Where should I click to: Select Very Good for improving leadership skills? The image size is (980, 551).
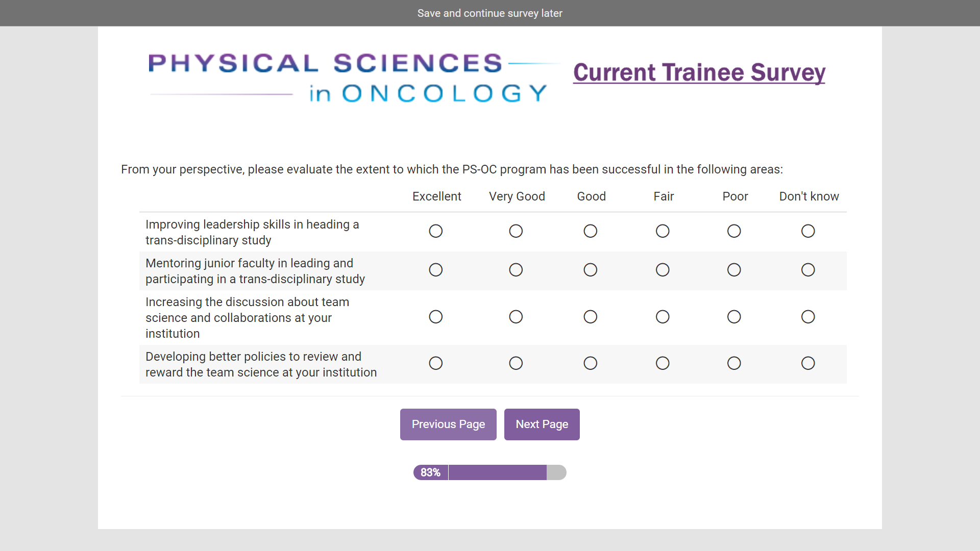click(516, 231)
